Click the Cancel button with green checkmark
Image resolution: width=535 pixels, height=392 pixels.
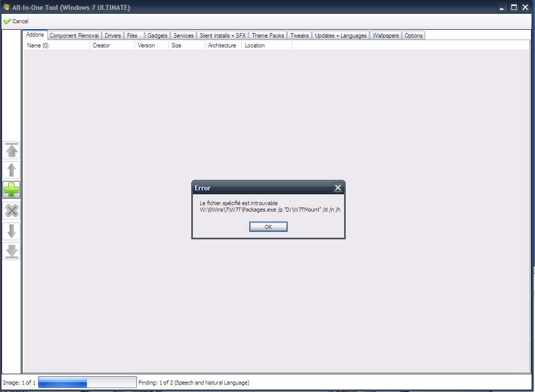[x=16, y=21]
